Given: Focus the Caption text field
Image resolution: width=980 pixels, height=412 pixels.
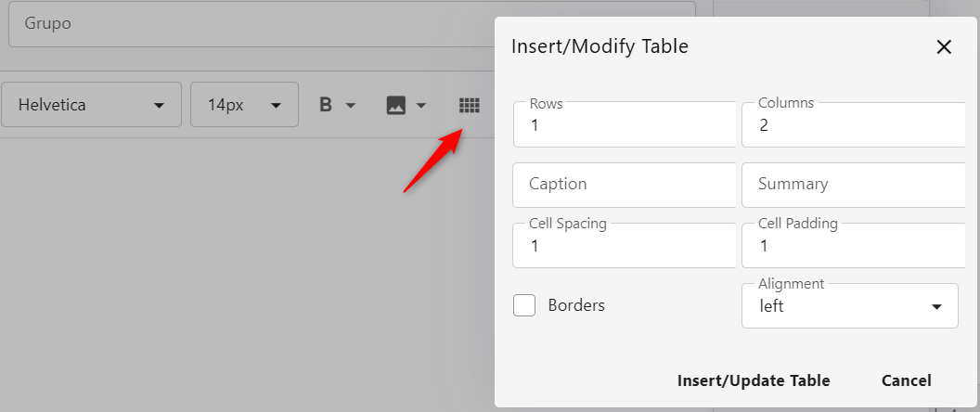Looking at the screenshot, I should (624, 185).
